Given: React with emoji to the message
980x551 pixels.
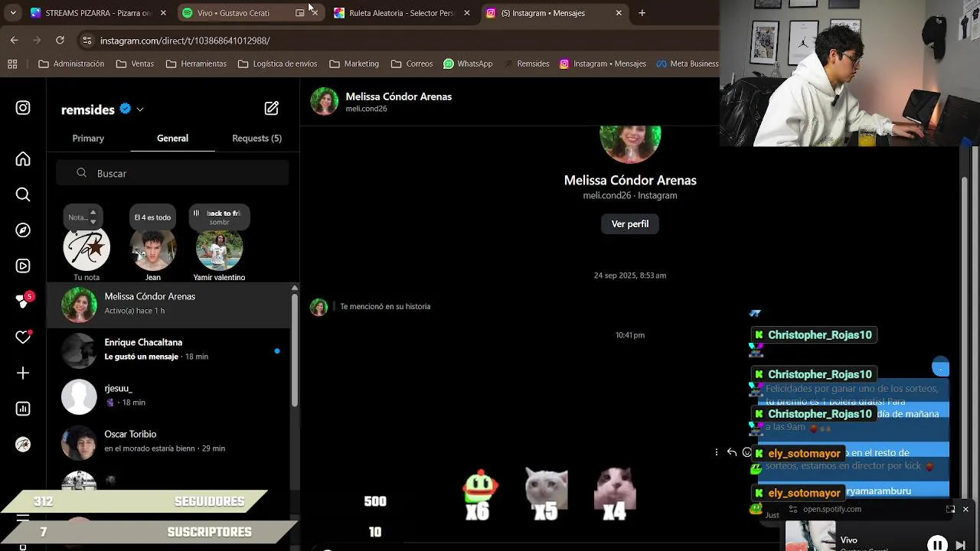Looking at the screenshot, I should tap(746, 452).
